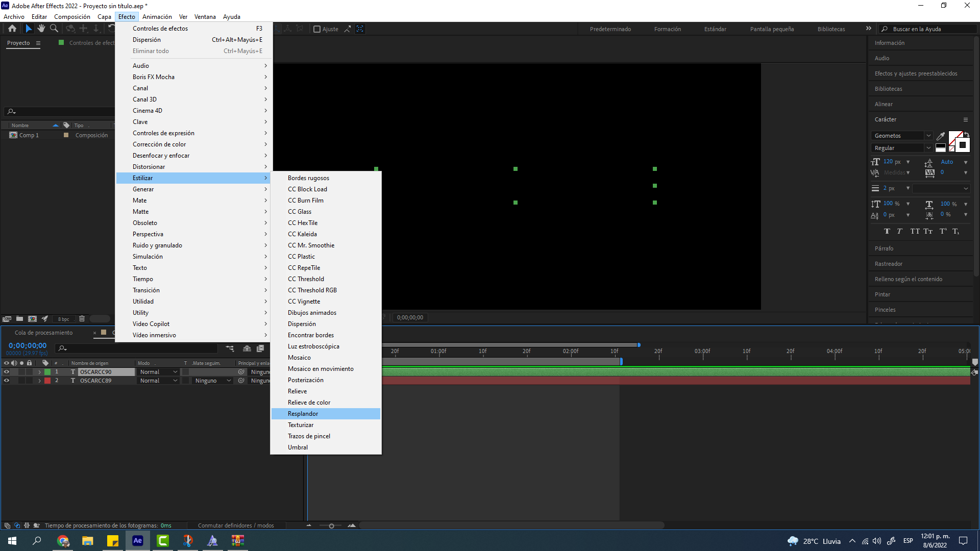
Task: Create new folder in Project panel
Action: tap(19, 319)
